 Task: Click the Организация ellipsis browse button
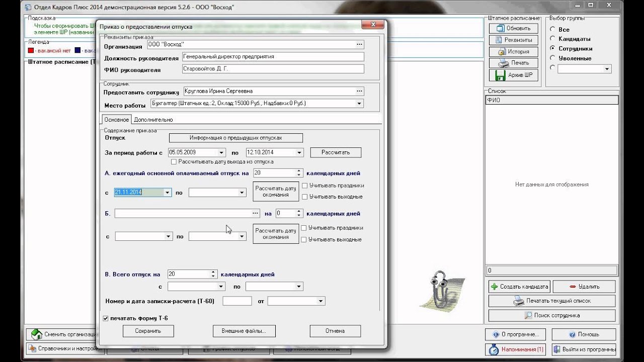coord(360,44)
